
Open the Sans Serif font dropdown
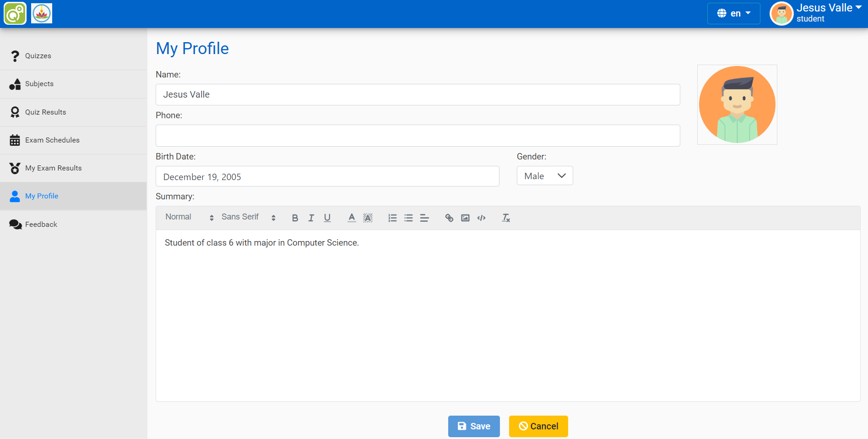(x=248, y=217)
